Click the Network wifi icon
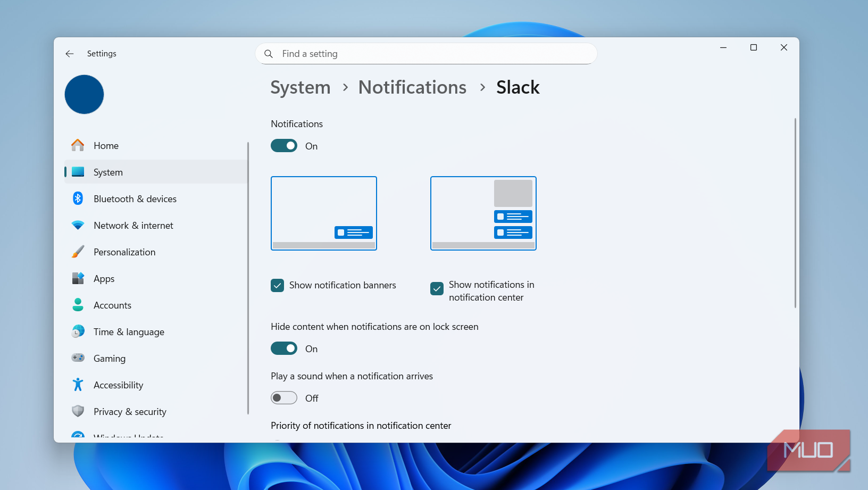The height and width of the screenshot is (490, 868). [78, 225]
